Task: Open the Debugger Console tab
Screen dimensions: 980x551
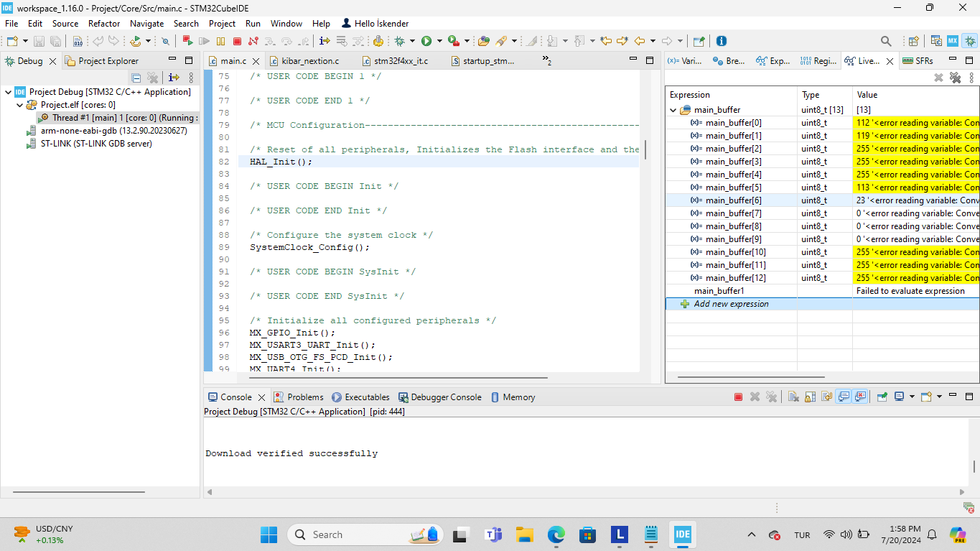Action: (x=445, y=397)
